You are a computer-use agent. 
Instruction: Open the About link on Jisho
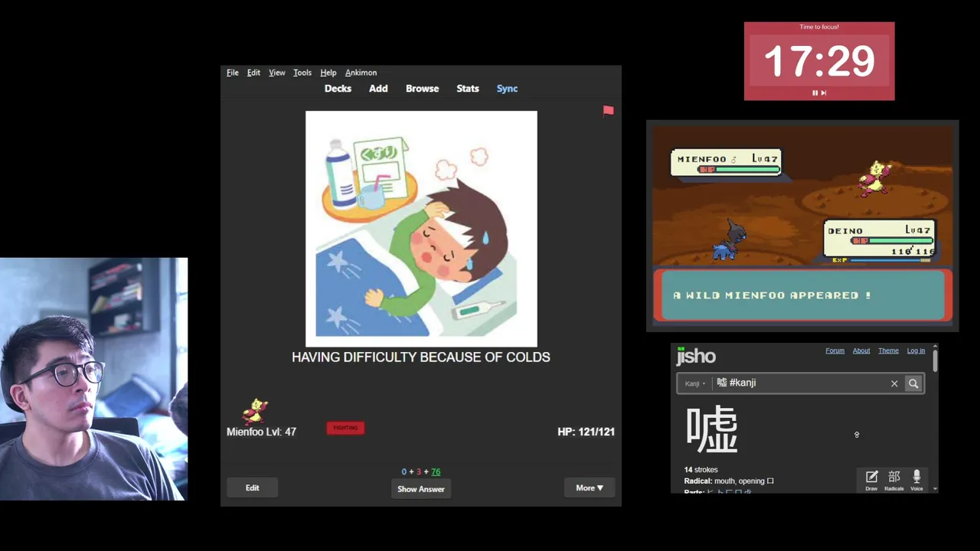[861, 350]
